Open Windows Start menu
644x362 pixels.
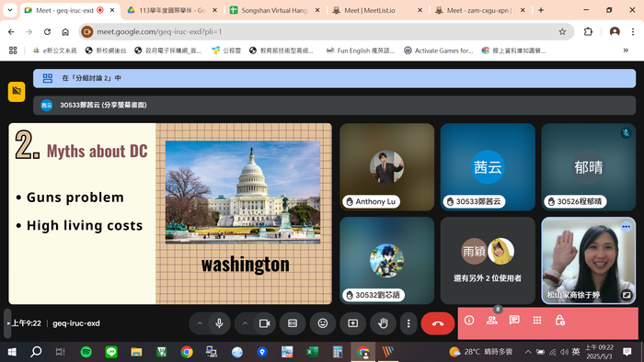12,352
